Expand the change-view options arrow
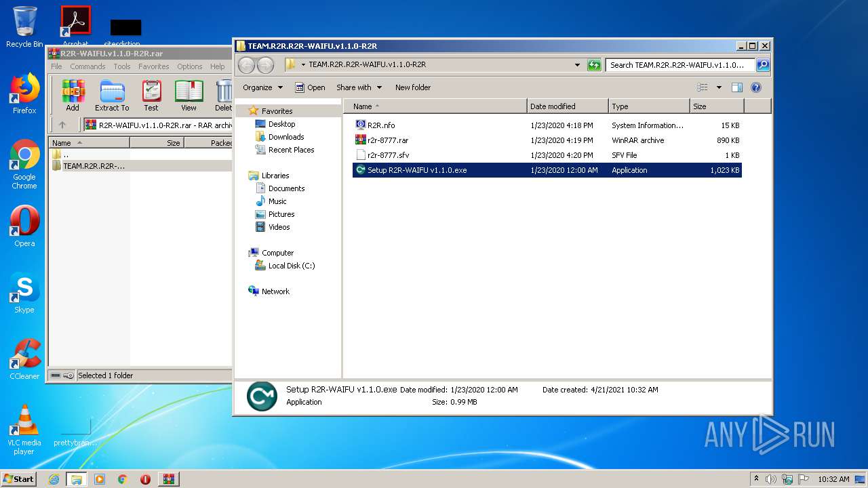This screenshot has height=488, width=868. pos(719,87)
